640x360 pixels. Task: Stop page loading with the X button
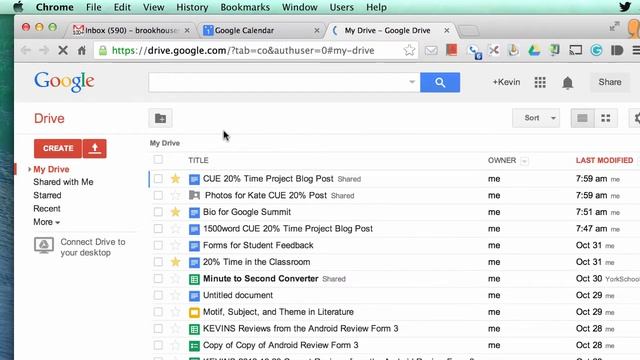[63, 50]
